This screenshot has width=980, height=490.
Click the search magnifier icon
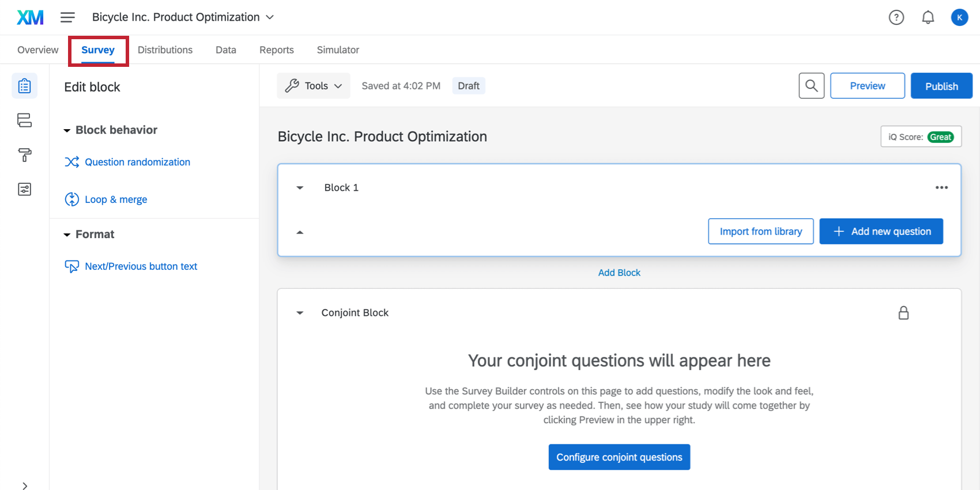pos(811,86)
